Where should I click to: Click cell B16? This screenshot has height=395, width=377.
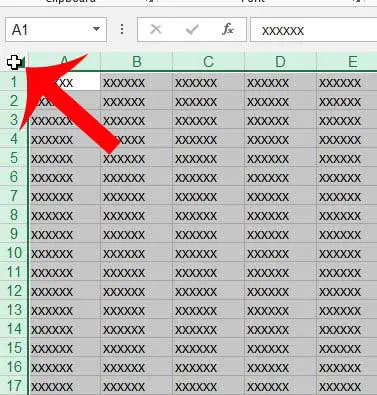136,367
